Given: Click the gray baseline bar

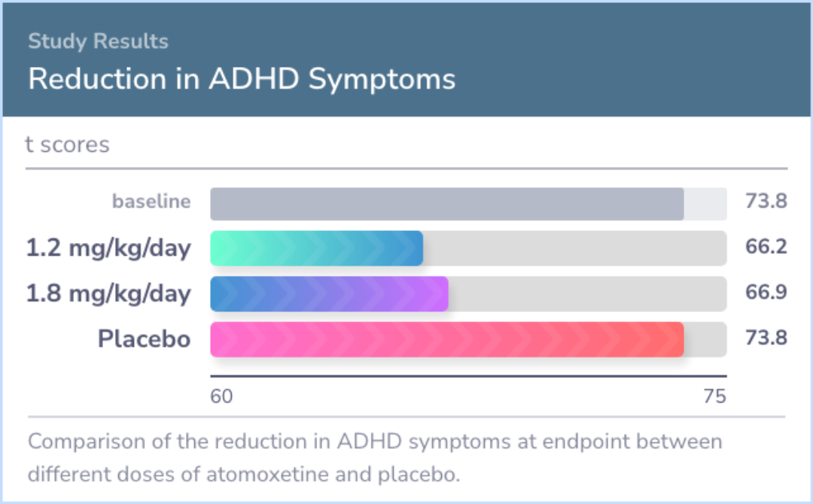Looking at the screenshot, I should tap(447, 204).
